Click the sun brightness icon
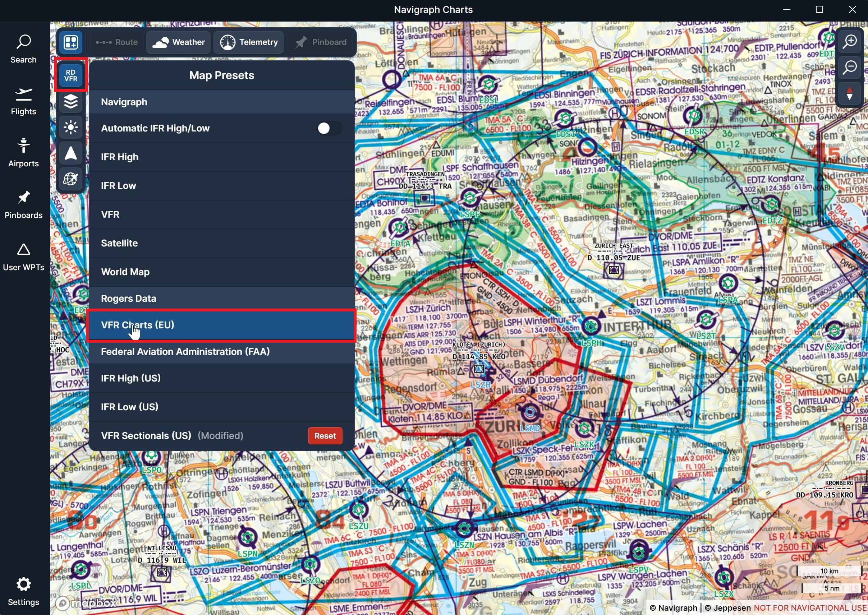This screenshot has width=868, height=615. [70, 128]
